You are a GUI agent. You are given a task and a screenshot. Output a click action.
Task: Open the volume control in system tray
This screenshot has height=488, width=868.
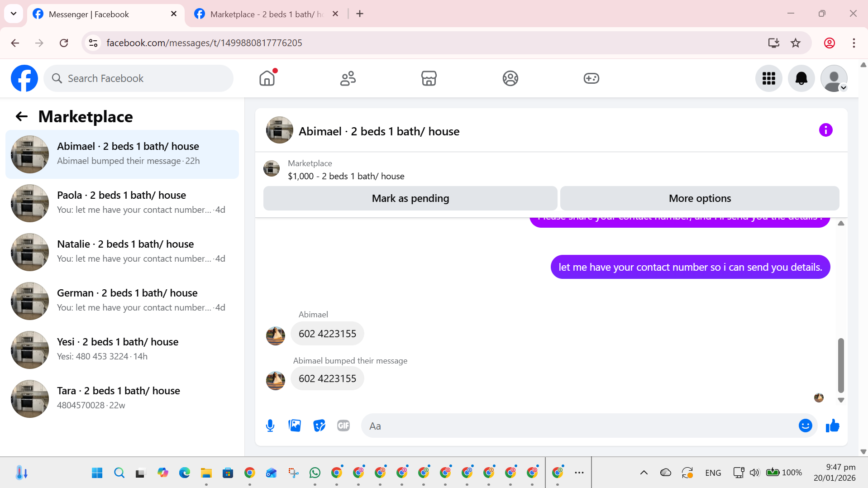[x=754, y=473]
